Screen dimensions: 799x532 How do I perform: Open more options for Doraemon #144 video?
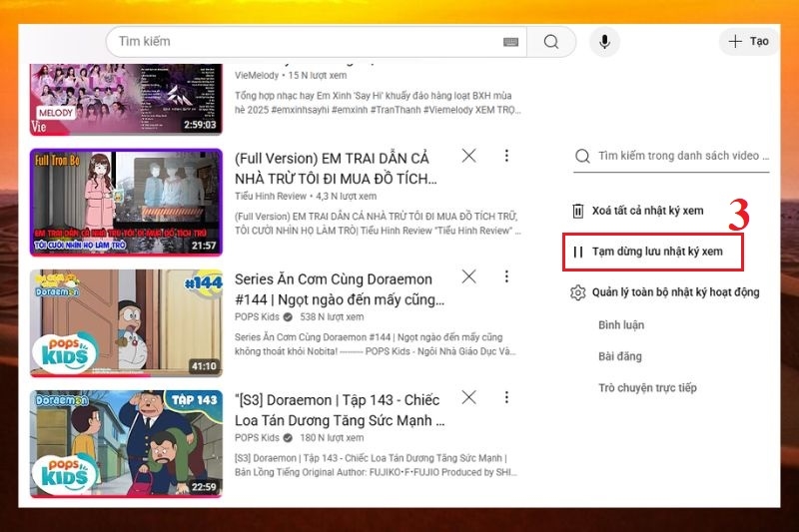point(506,276)
